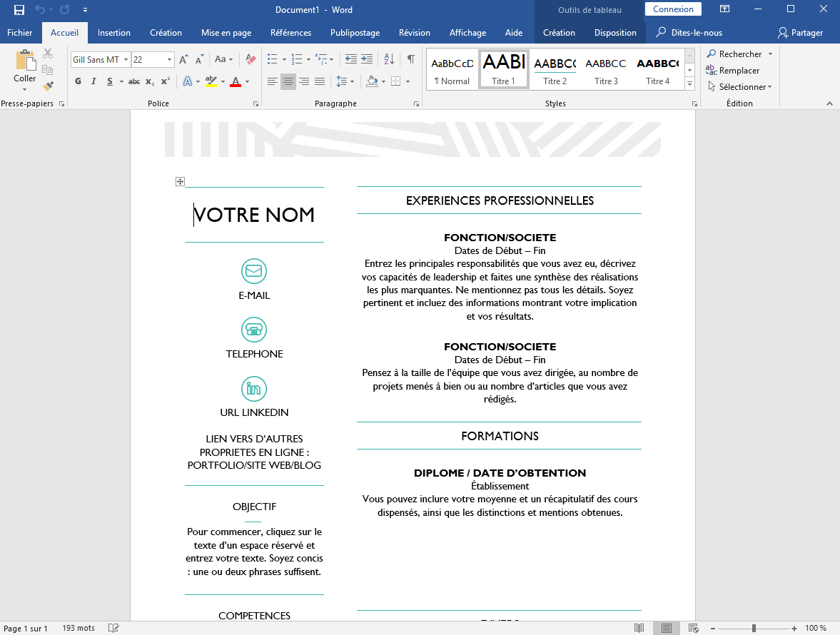The height and width of the screenshot is (635, 840).
Task: Adjust the zoom slider in status bar
Action: click(x=754, y=628)
